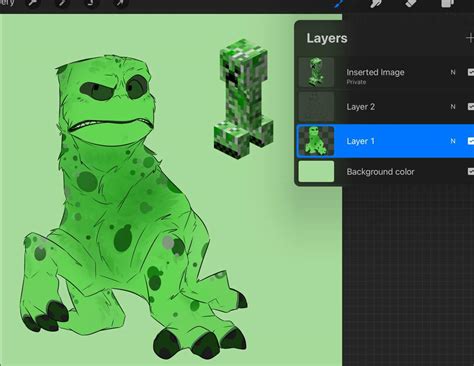Image resolution: width=474 pixels, height=366 pixels.
Task: Close the Layers panel via the Layers icon
Action: [447, 3]
